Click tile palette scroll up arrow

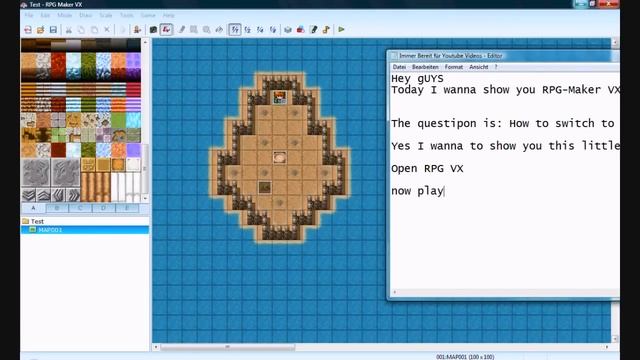145,42
